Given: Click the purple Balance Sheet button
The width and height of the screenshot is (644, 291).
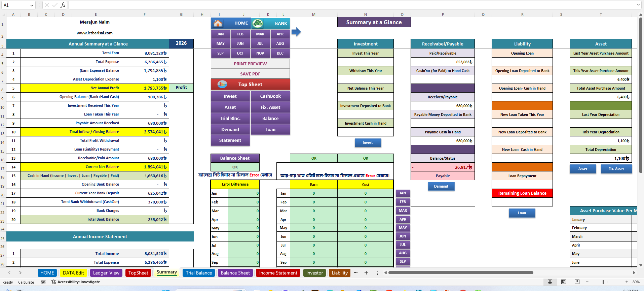Looking at the screenshot, I should pos(235,158).
